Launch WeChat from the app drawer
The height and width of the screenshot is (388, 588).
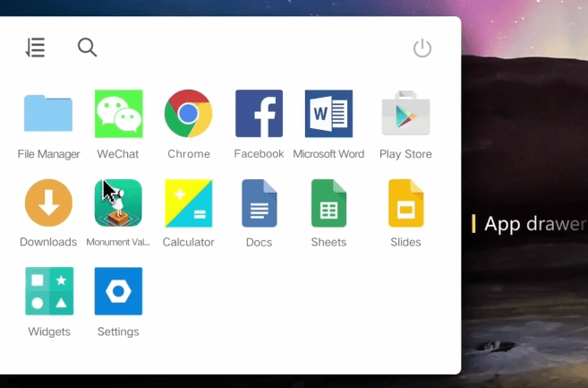click(118, 114)
